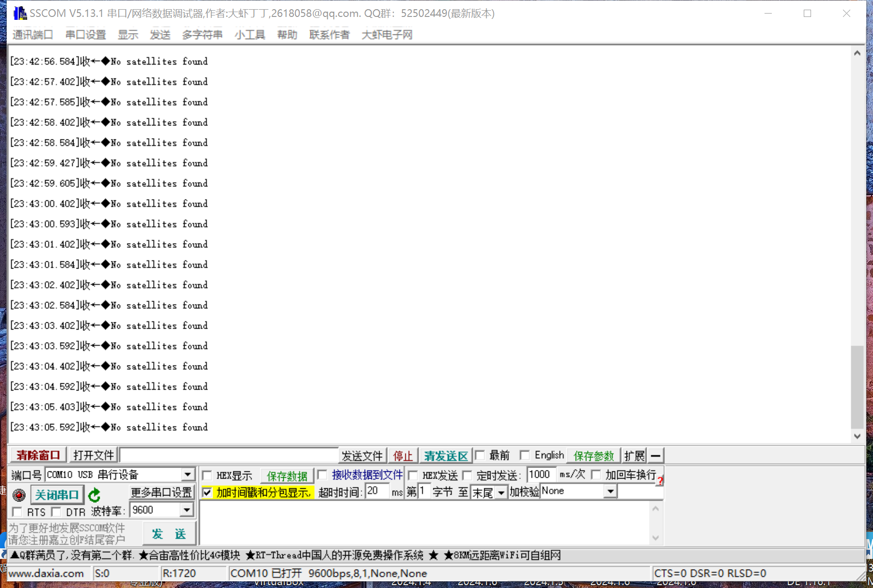This screenshot has height=588, width=873.
Task: Toggle the HEX发送 checkbox
Action: (x=413, y=475)
